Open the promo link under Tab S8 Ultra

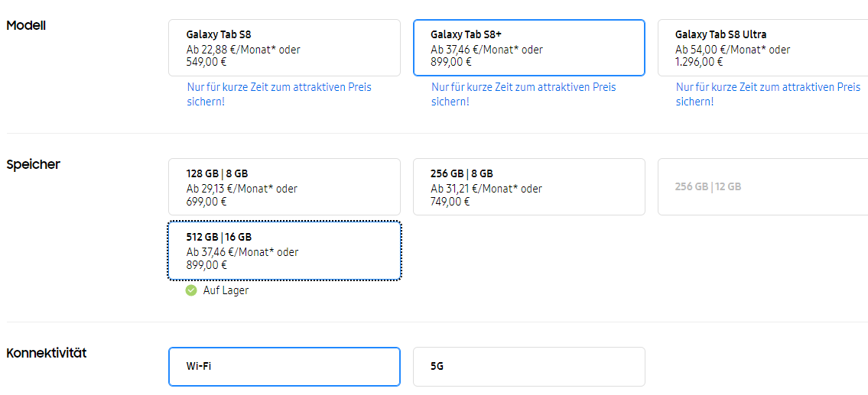[769, 95]
